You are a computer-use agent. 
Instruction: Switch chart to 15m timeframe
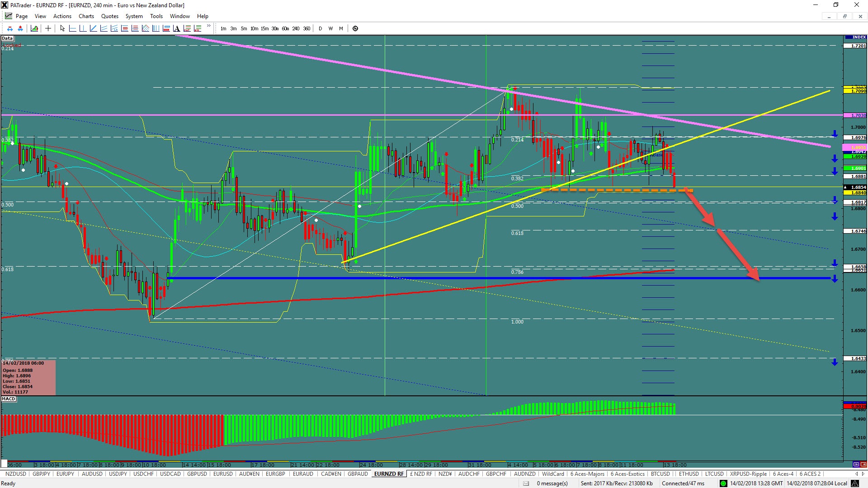264,28
